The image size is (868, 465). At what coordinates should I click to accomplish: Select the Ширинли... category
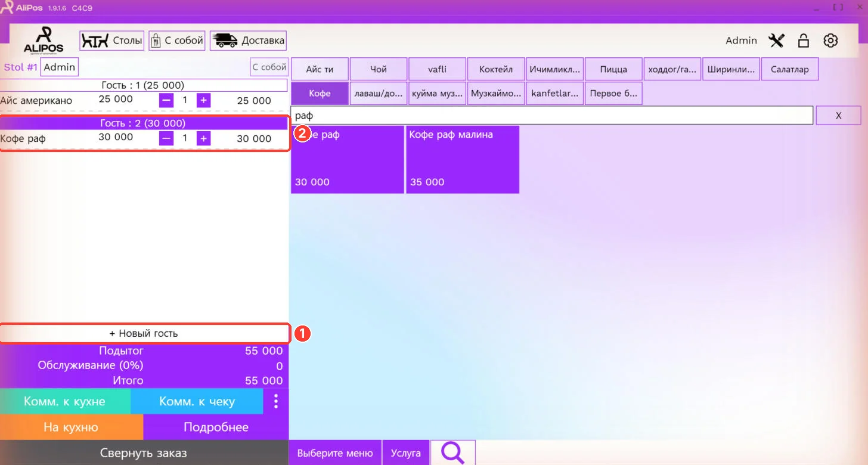pyautogui.click(x=731, y=69)
